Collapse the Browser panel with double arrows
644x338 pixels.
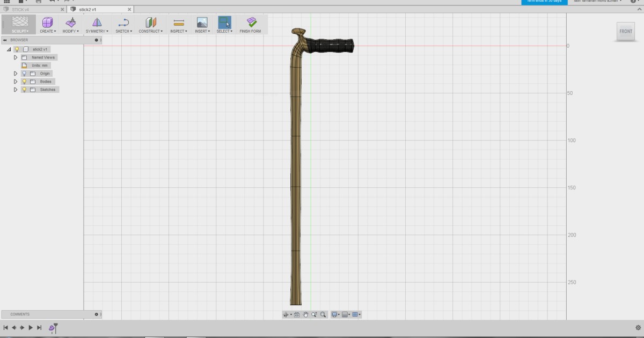coord(5,40)
